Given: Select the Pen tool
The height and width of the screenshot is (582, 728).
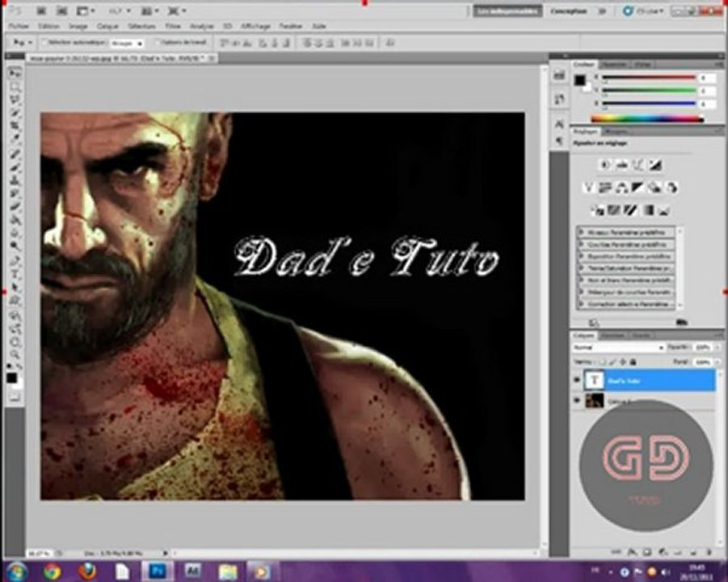Looking at the screenshot, I should click(x=15, y=260).
